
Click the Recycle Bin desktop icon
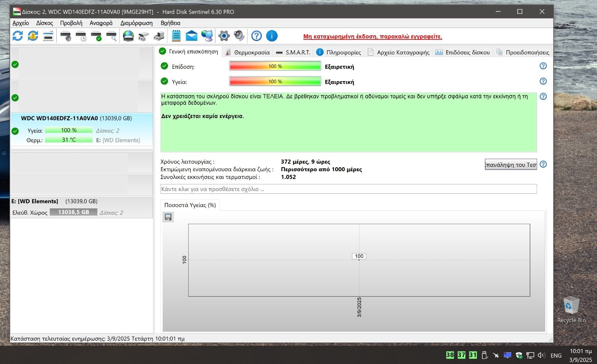(571, 309)
